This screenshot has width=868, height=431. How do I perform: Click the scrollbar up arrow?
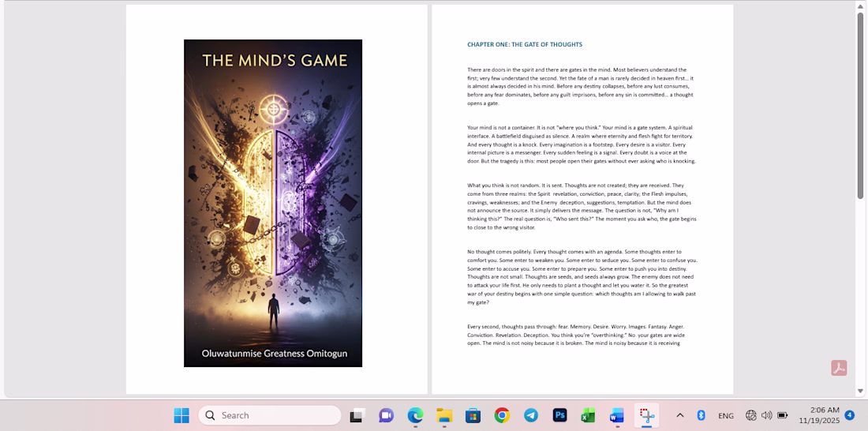pos(860,6)
